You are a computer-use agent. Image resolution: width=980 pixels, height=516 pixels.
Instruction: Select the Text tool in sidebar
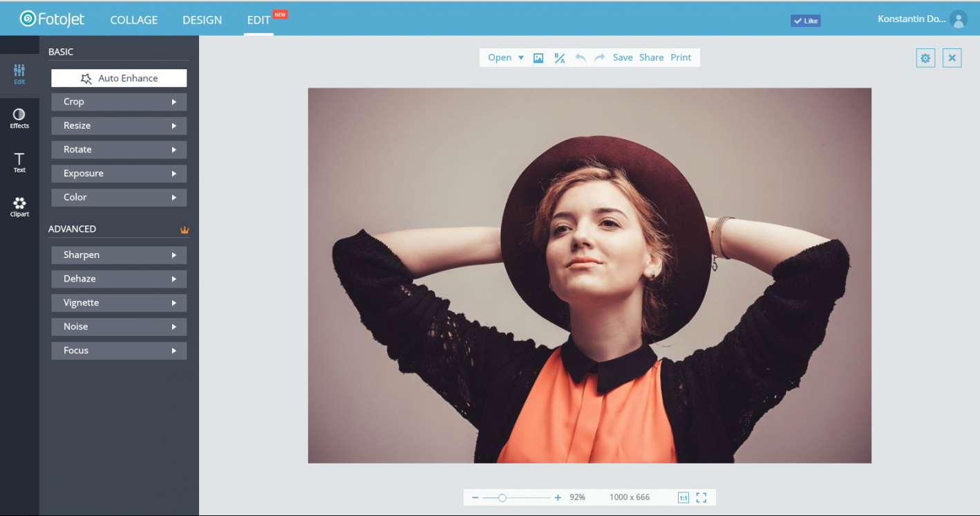tap(19, 163)
